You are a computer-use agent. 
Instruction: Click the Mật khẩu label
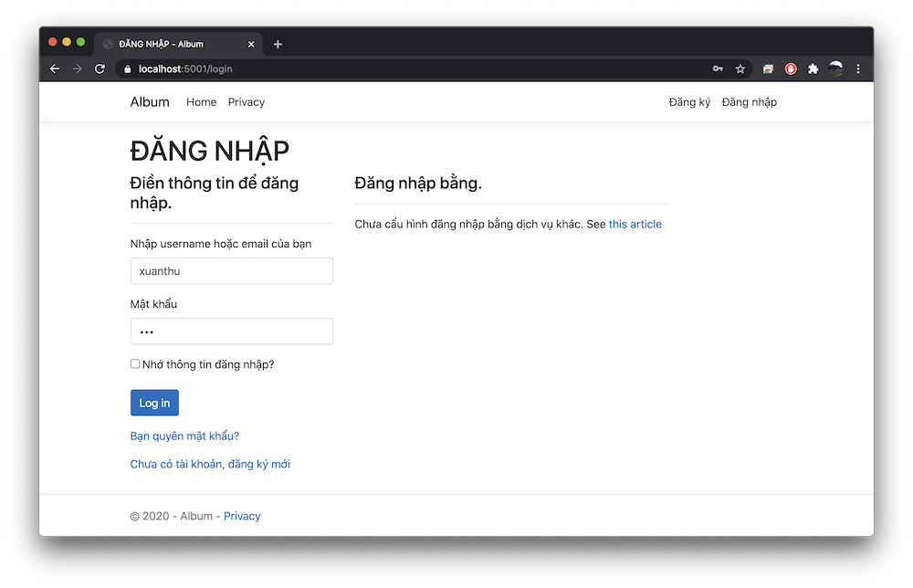tap(153, 304)
